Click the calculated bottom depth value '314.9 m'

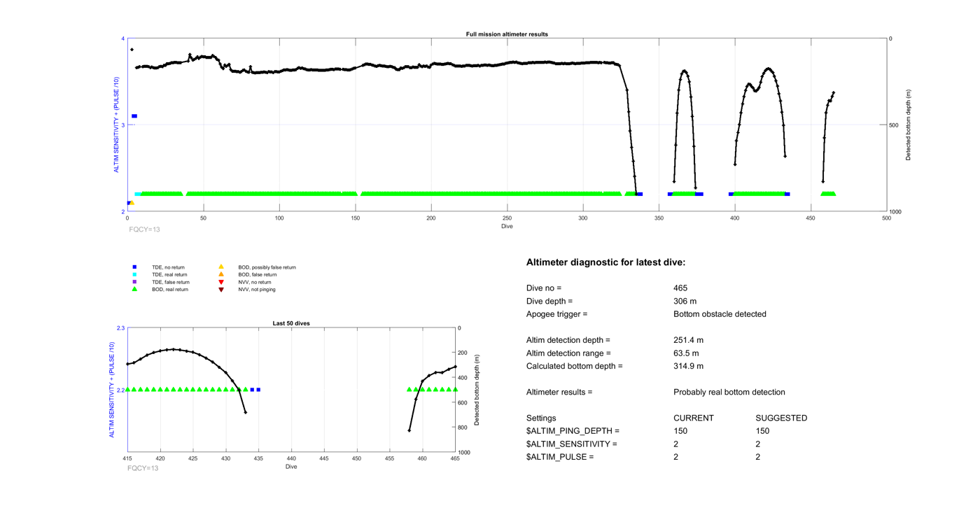pos(688,366)
